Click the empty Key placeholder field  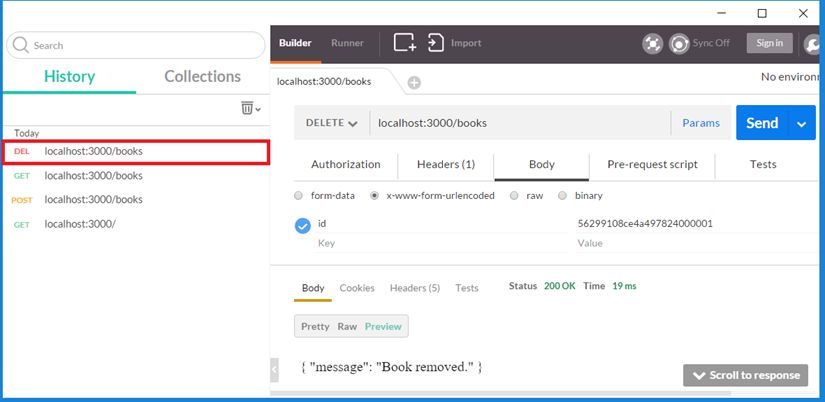point(441,244)
